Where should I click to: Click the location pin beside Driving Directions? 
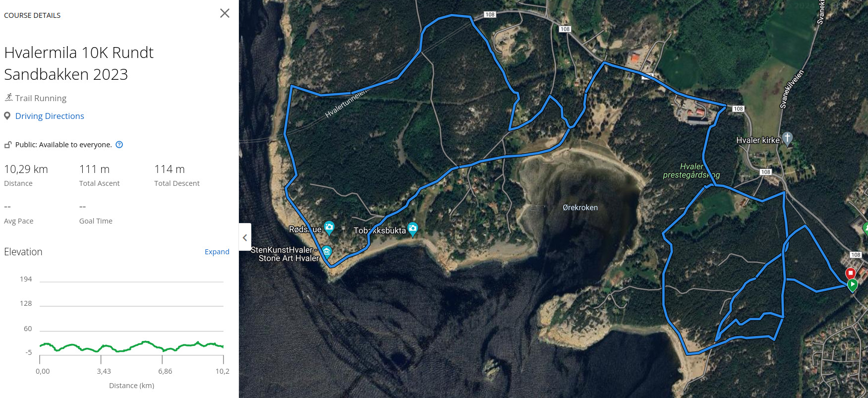[x=7, y=116]
